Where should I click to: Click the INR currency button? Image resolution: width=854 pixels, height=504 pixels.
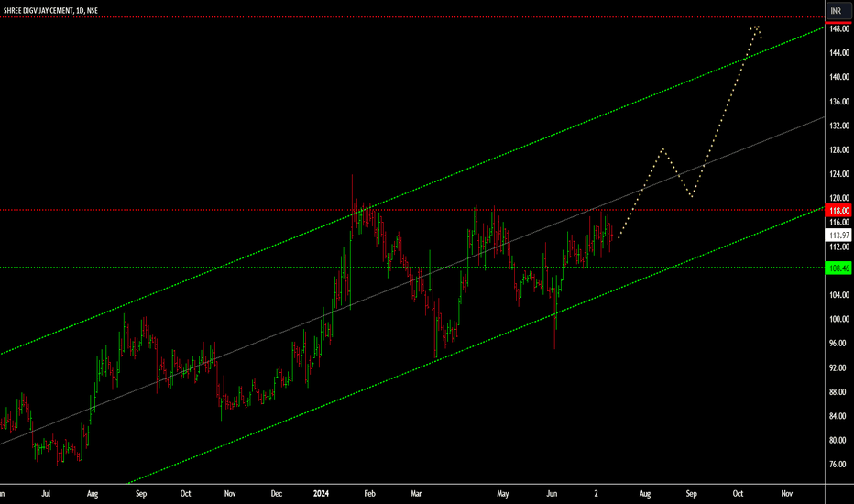tap(838, 11)
